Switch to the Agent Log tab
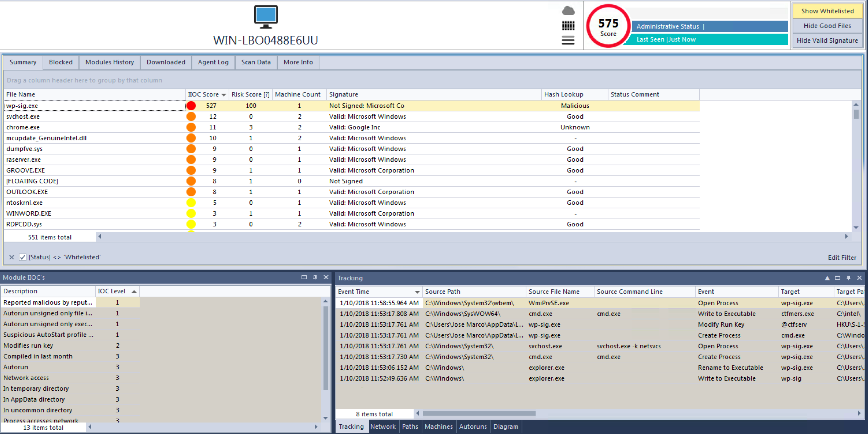Image resolution: width=868 pixels, height=434 pixels. click(213, 62)
